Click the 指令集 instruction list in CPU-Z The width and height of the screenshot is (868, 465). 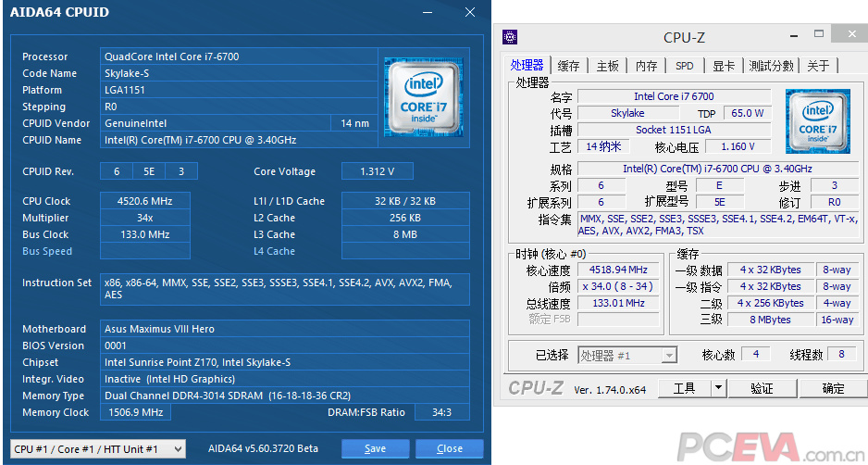(720, 224)
